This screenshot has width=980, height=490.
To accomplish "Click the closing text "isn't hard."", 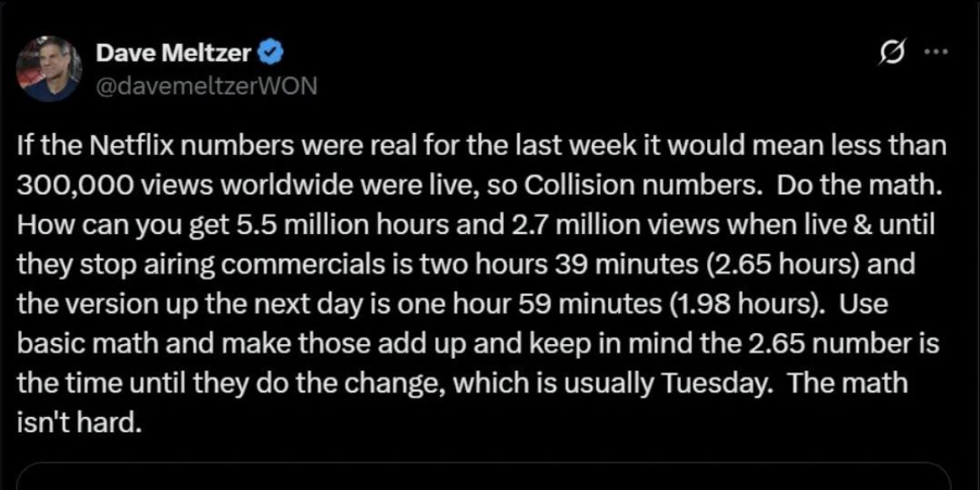I will 77,421.
